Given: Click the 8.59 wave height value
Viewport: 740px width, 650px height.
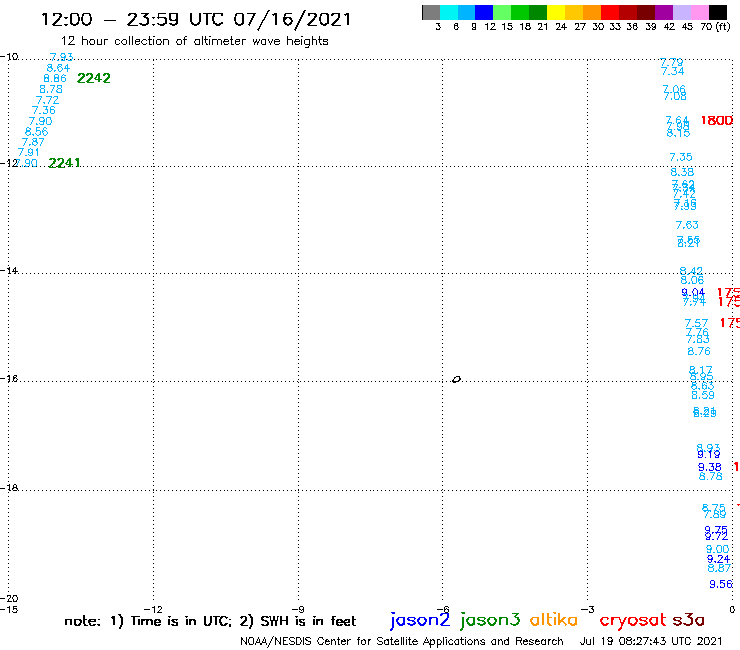Looking at the screenshot, I should [703, 396].
